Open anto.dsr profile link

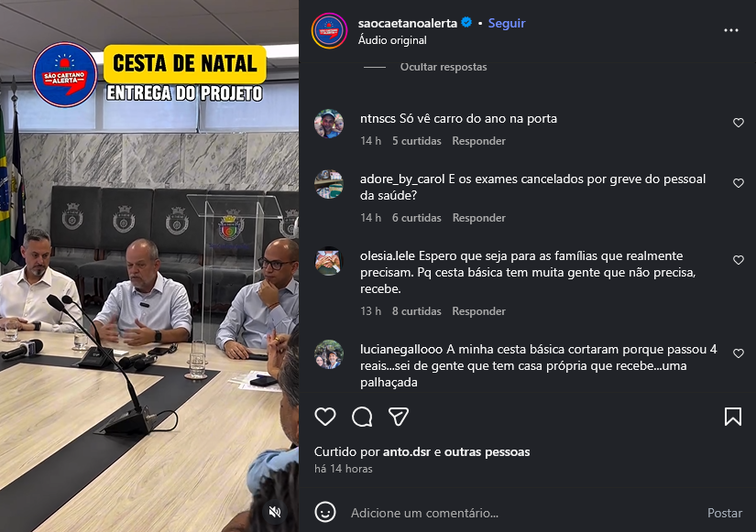coord(407,452)
